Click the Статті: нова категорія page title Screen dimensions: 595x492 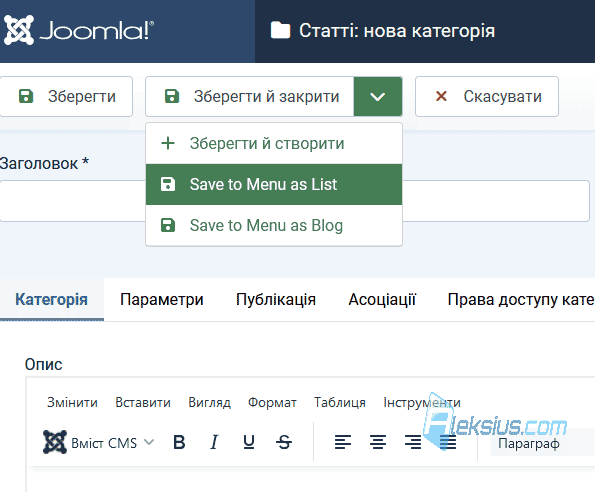(397, 31)
